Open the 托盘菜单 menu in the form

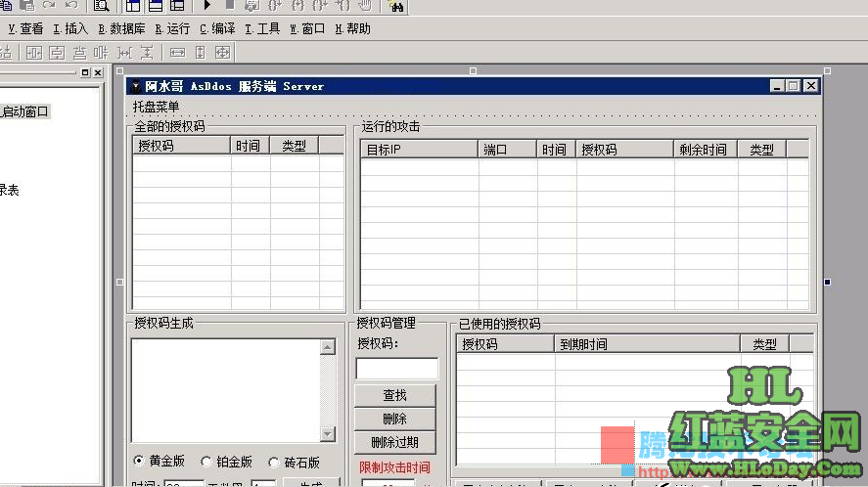coord(157,107)
